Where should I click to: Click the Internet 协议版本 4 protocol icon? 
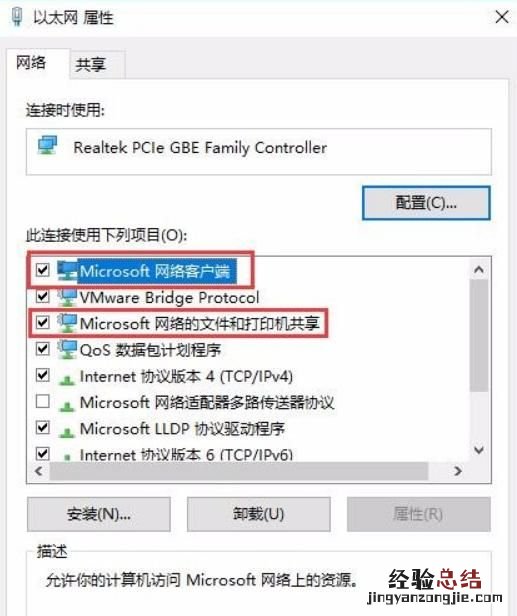[x=67, y=380]
